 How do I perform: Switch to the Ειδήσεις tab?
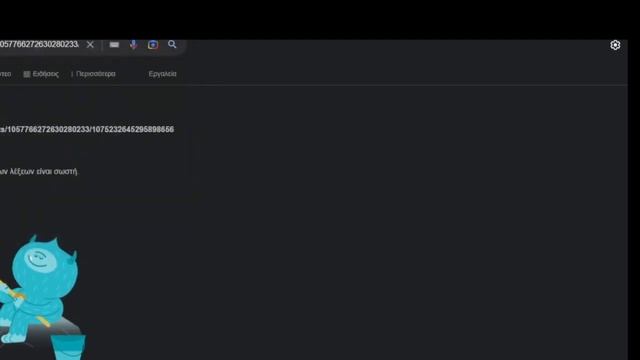(41, 74)
